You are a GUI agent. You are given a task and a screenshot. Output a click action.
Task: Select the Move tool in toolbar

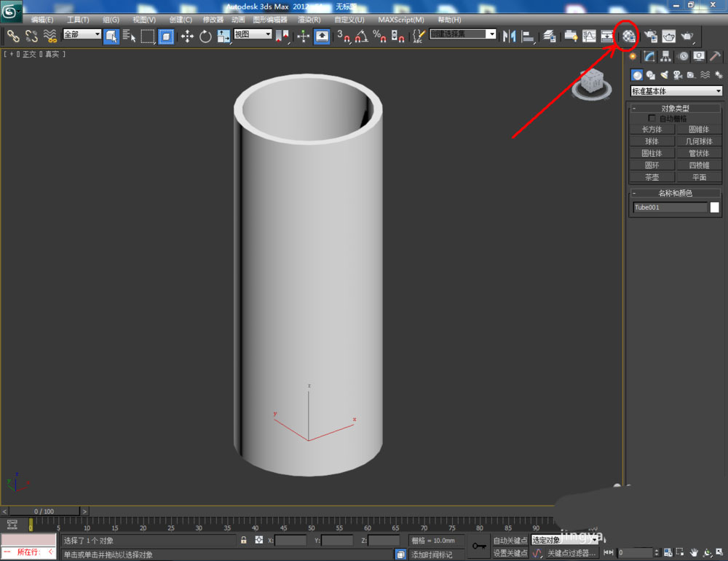187,36
